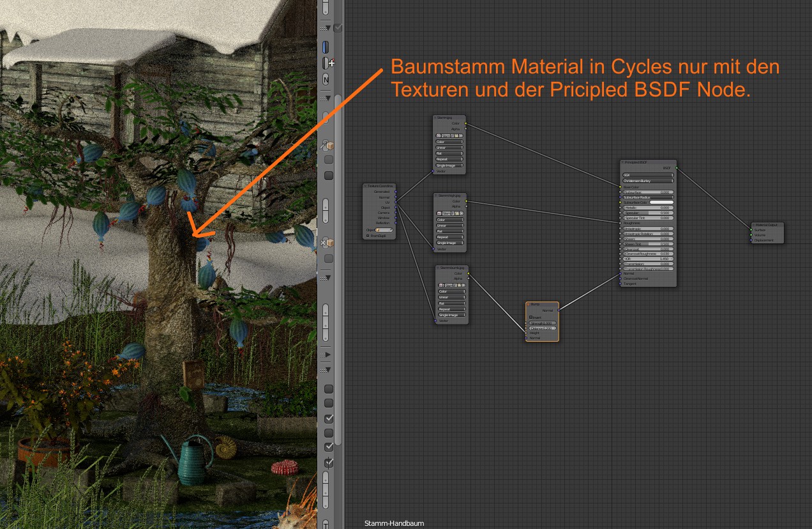Open the Single Image dropdown in Stammbump.jpg node
This screenshot has width=812, height=529.
tap(452, 315)
